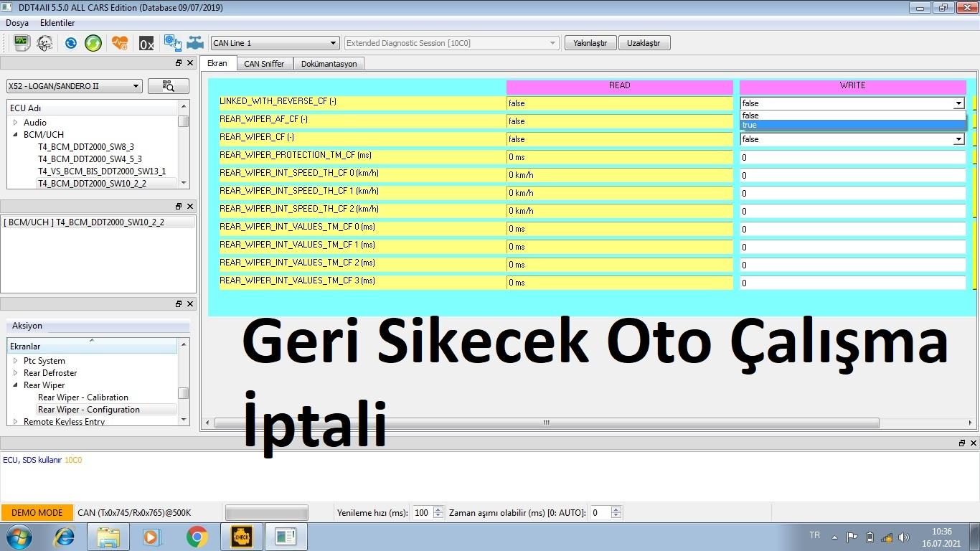Click the REAR_WIPER_PROTECTION_TM_CF write input field
The image size is (980, 551).
pos(852,157)
